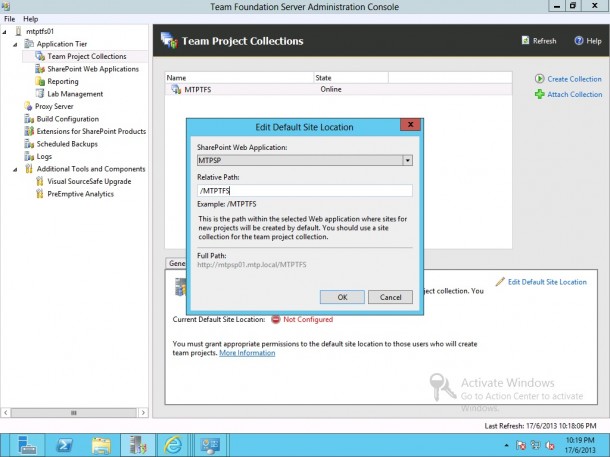Select the MTPTFS collection row
The width and height of the screenshot is (610, 457).
(338, 89)
